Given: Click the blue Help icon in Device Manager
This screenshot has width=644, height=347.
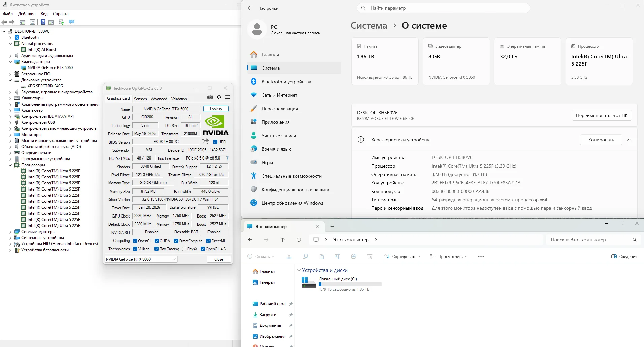Looking at the screenshot, I should click(x=43, y=22).
